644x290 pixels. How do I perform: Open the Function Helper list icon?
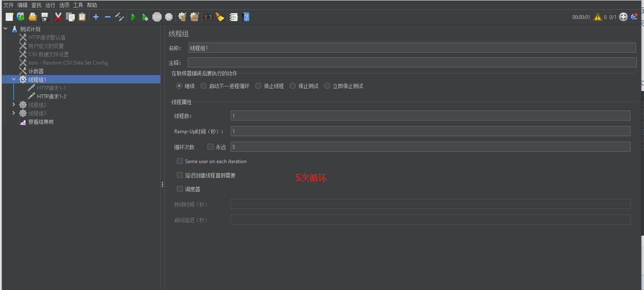[x=234, y=17]
